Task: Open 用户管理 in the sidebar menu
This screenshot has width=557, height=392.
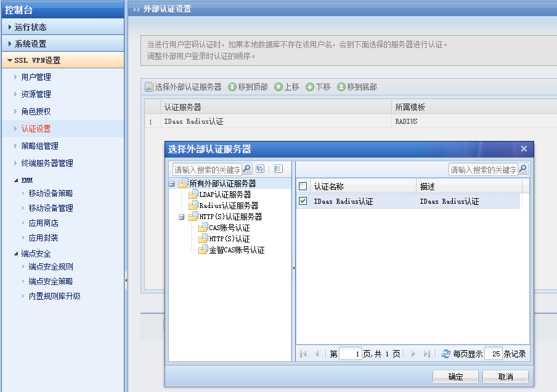Action: [x=36, y=77]
